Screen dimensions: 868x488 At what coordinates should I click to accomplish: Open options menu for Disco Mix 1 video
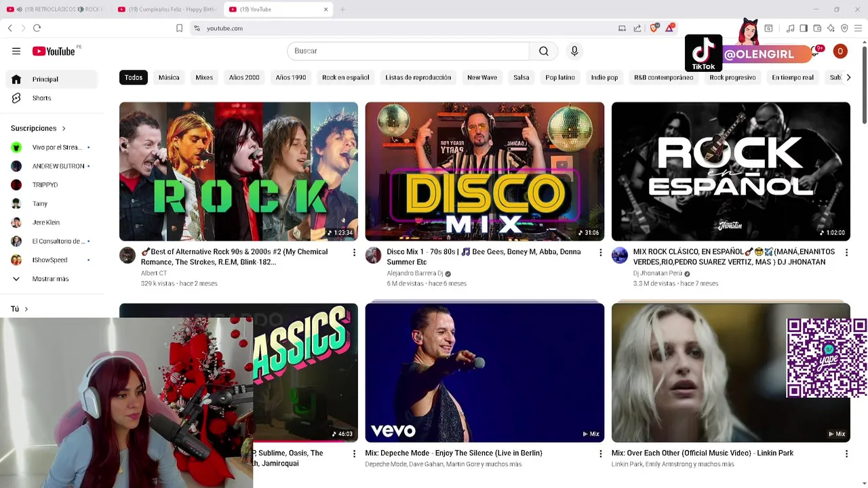pyautogui.click(x=600, y=253)
